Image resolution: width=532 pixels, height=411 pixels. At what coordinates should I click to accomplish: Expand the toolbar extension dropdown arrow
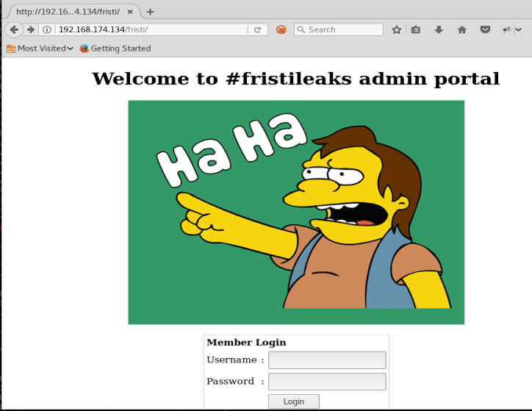[519, 30]
